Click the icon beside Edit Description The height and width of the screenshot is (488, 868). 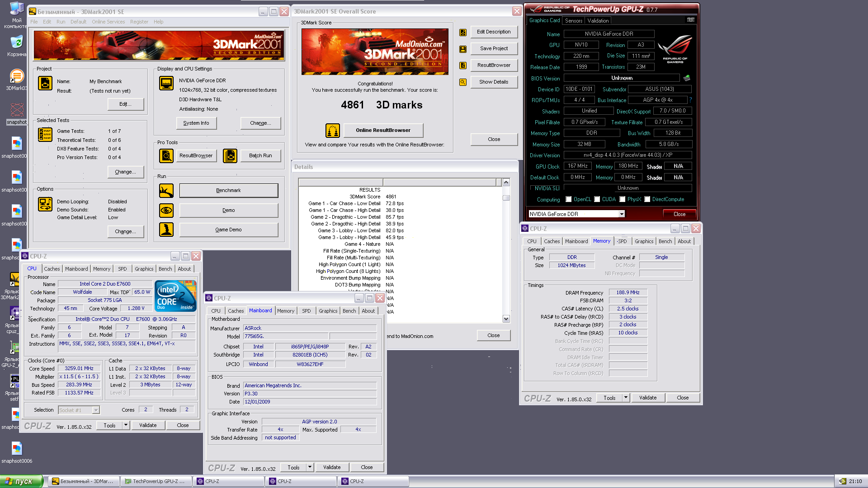463,32
